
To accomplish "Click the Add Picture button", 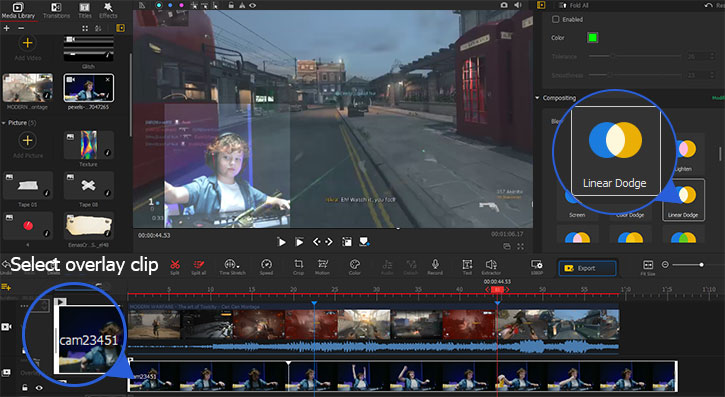I will pos(27,145).
